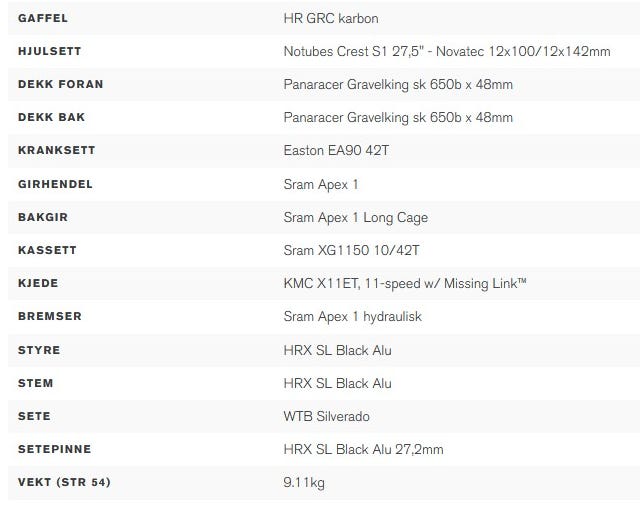
Task: Click the DEKK BAK label
Action: coord(51,118)
